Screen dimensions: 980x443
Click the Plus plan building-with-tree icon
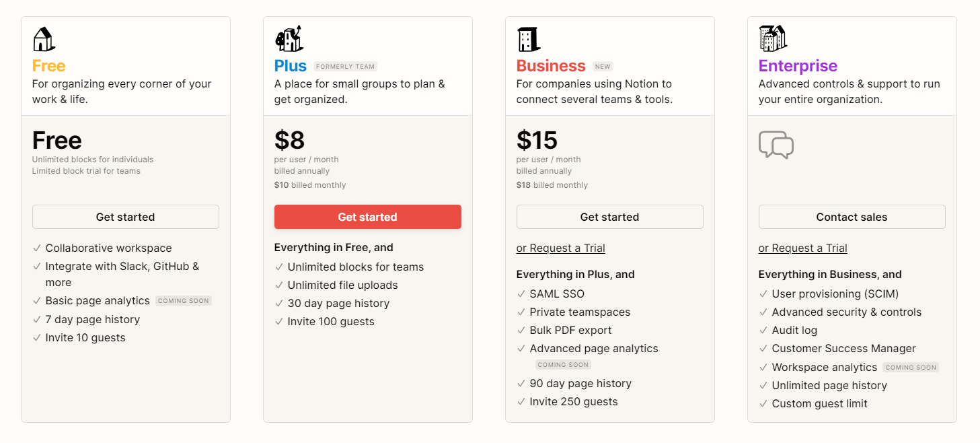(x=289, y=39)
